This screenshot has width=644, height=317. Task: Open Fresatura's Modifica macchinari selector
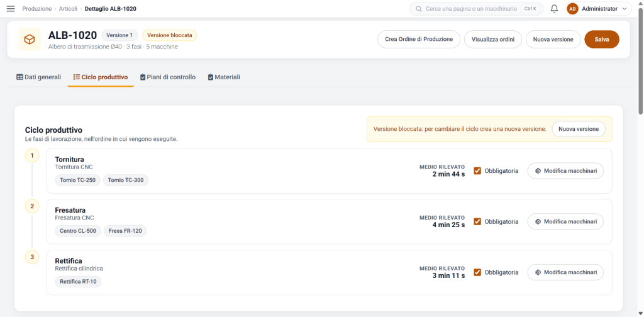click(565, 221)
